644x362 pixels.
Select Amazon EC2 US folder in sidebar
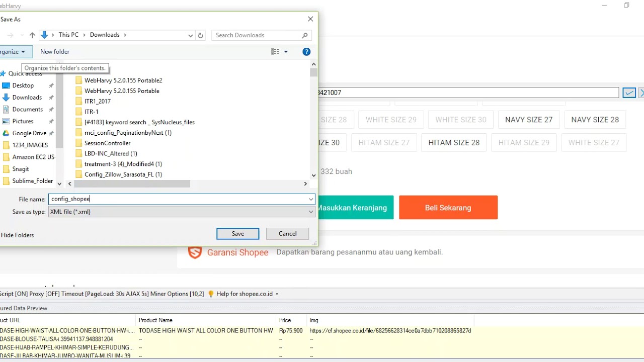tap(33, 157)
